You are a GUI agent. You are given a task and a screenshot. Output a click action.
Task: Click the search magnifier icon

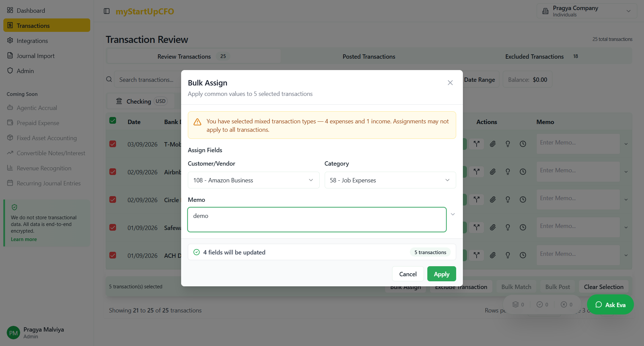[x=109, y=79]
